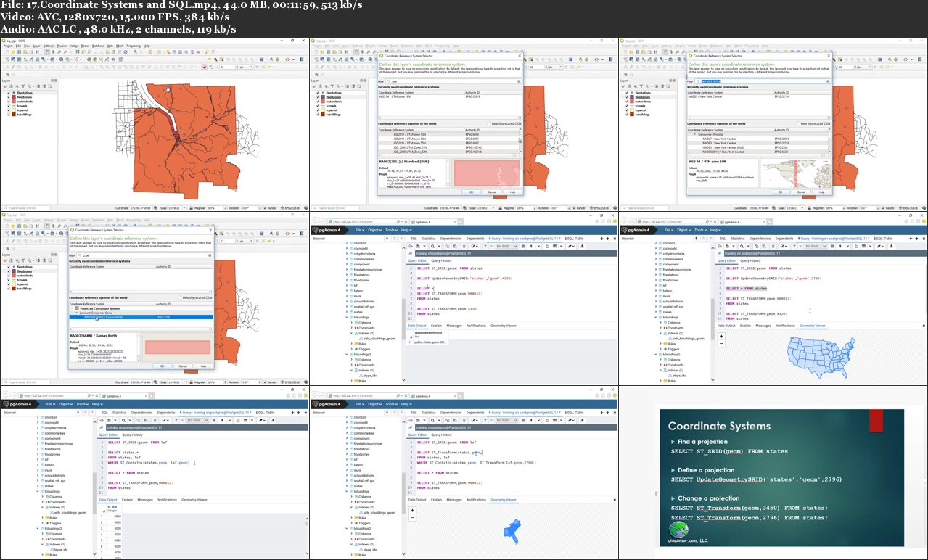
Task: Expand Triggers node in US map frame tree
Action: coord(661,349)
